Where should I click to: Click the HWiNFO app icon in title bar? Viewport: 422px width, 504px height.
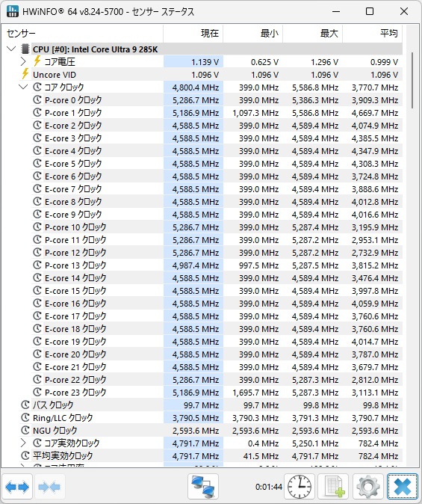tap(13, 11)
